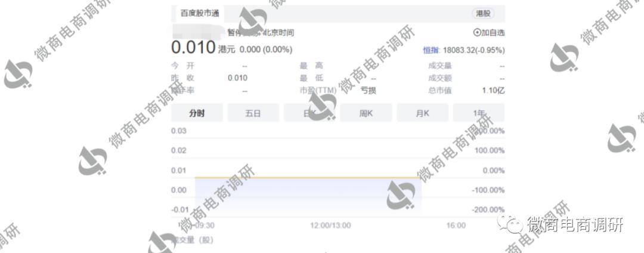Open the 日K chart tab
The image size is (644, 253).
(x=309, y=113)
